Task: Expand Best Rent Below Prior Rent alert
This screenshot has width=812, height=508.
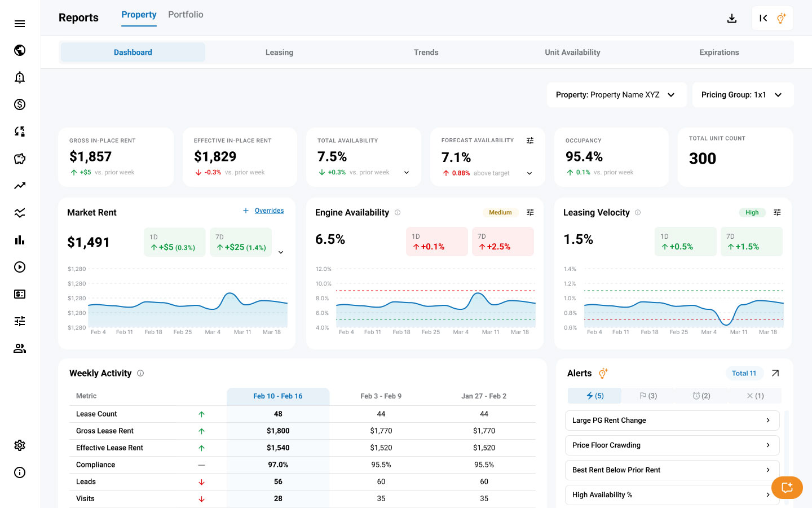Action: [672, 470]
